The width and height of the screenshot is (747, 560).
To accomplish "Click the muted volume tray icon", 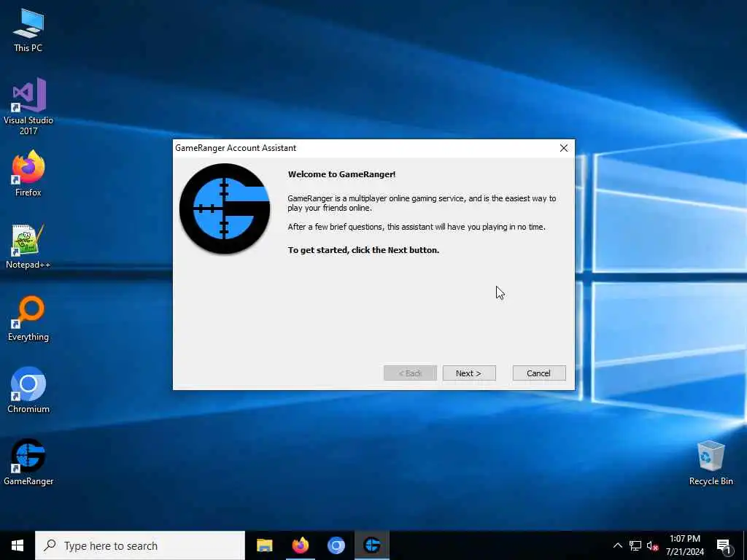I will pos(652,545).
